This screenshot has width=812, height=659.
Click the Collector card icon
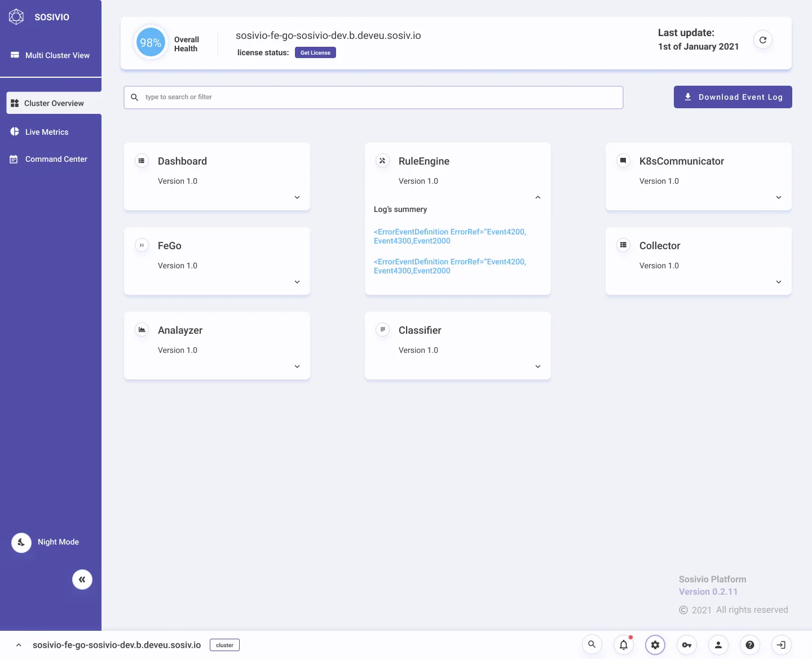(623, 245)
